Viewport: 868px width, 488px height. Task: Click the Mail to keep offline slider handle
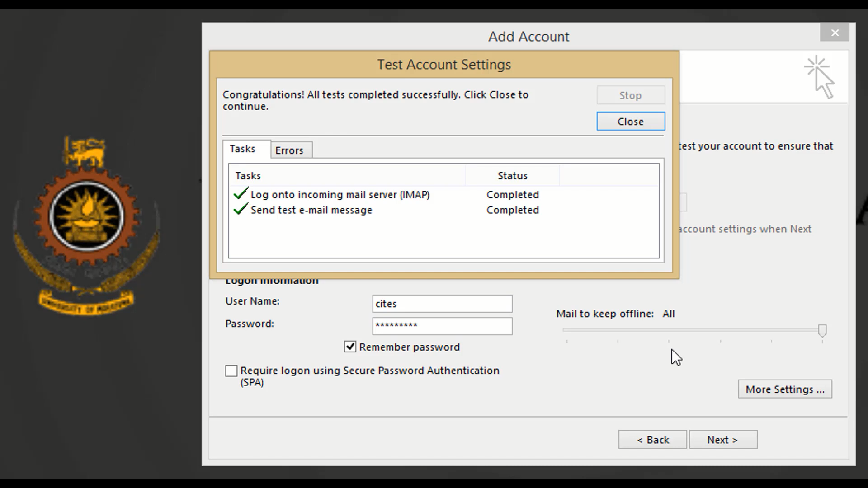(x=822, y=331)
